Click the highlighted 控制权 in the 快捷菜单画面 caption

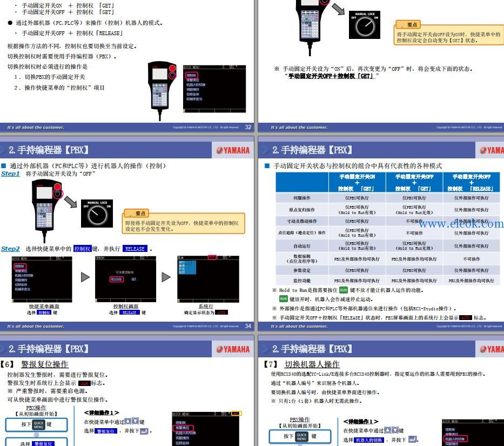pos(44,312)
